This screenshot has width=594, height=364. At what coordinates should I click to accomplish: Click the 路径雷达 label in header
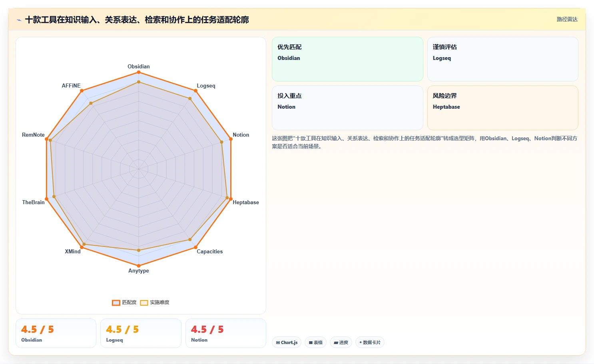567,19
